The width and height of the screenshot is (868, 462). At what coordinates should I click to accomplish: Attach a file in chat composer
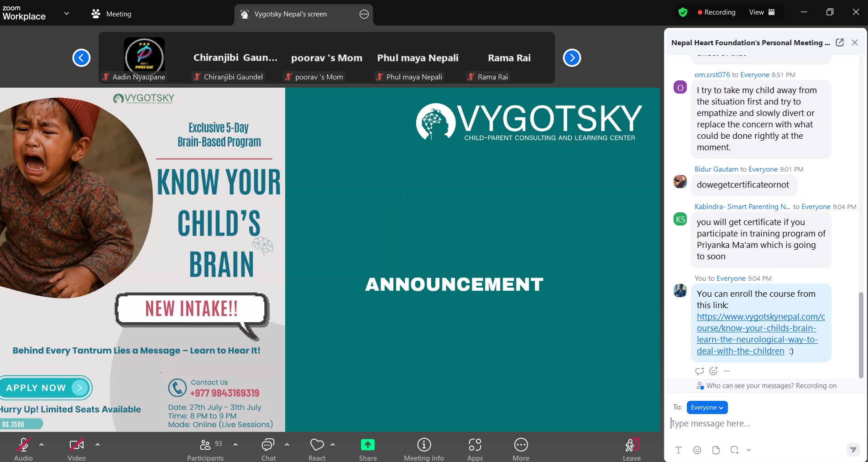click(716, 450)
